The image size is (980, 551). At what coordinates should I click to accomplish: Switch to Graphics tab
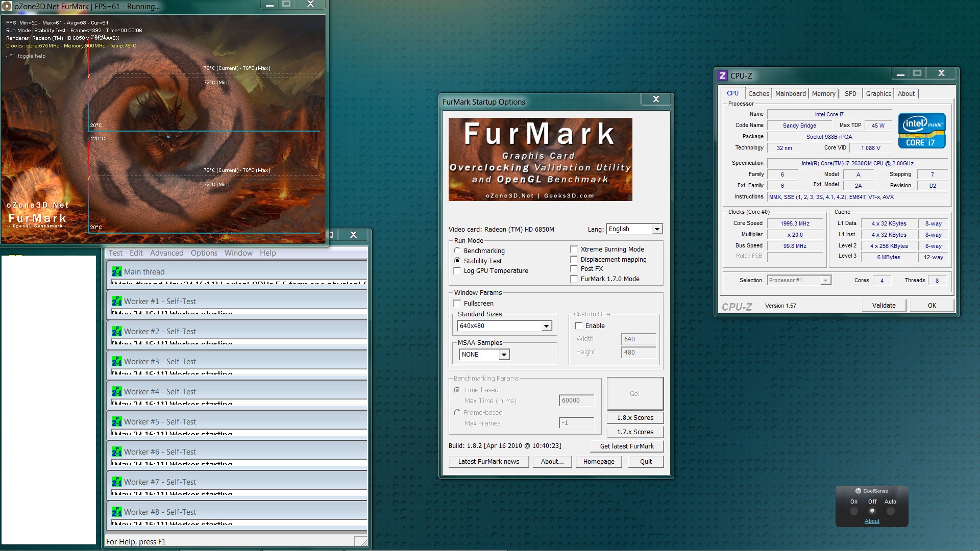pyautogui.click(x=878, y=94)
